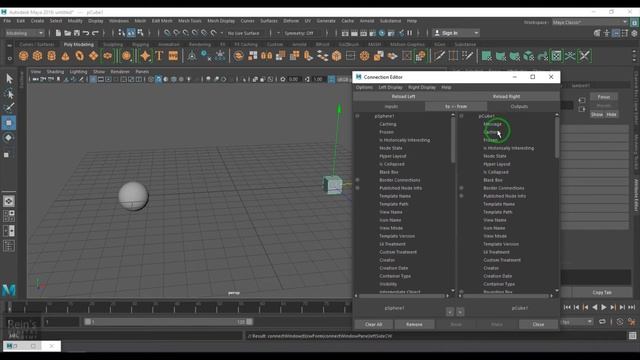Viewport: 640px width, 360px height.
Task: Click the polygon torus shelf icon
Action: [80, 56]
